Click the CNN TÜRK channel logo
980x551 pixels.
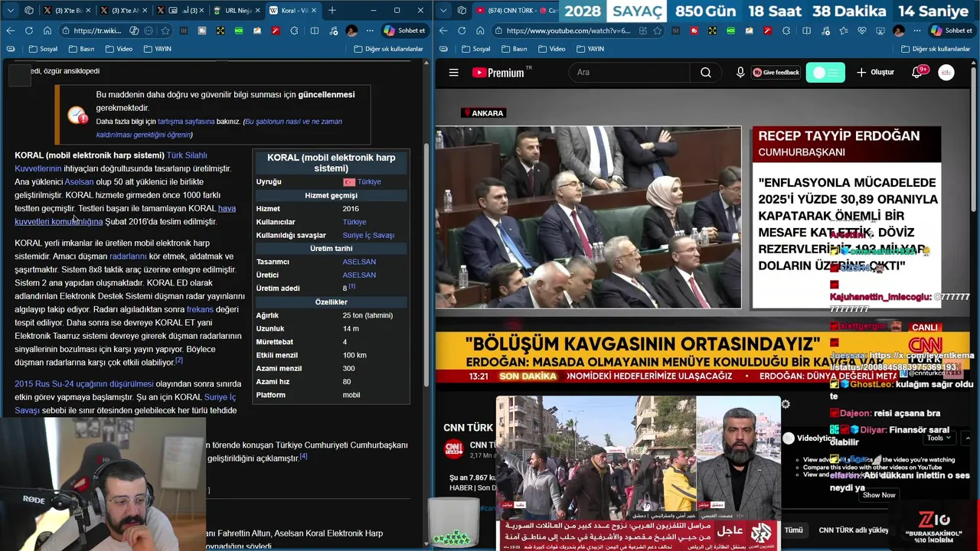(x=453, y=448)
